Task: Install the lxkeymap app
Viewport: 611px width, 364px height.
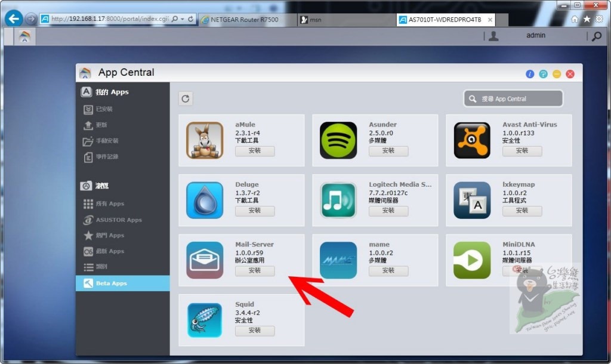Action: (x=522, y=211)
